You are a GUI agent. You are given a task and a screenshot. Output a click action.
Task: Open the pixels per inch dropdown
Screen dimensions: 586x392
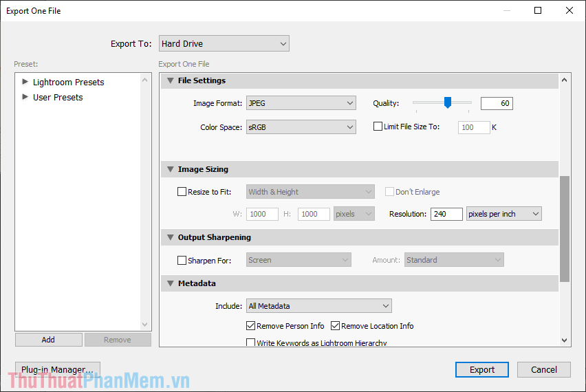pos(503,214)
